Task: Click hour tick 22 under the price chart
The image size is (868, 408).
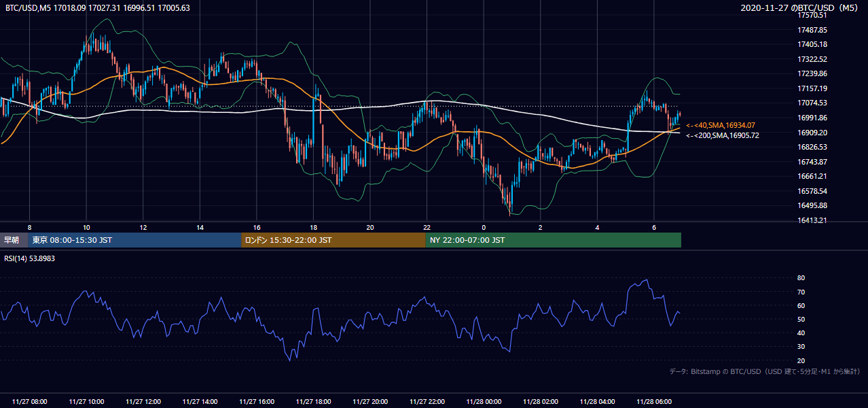Action: click(x=427, y=227)
